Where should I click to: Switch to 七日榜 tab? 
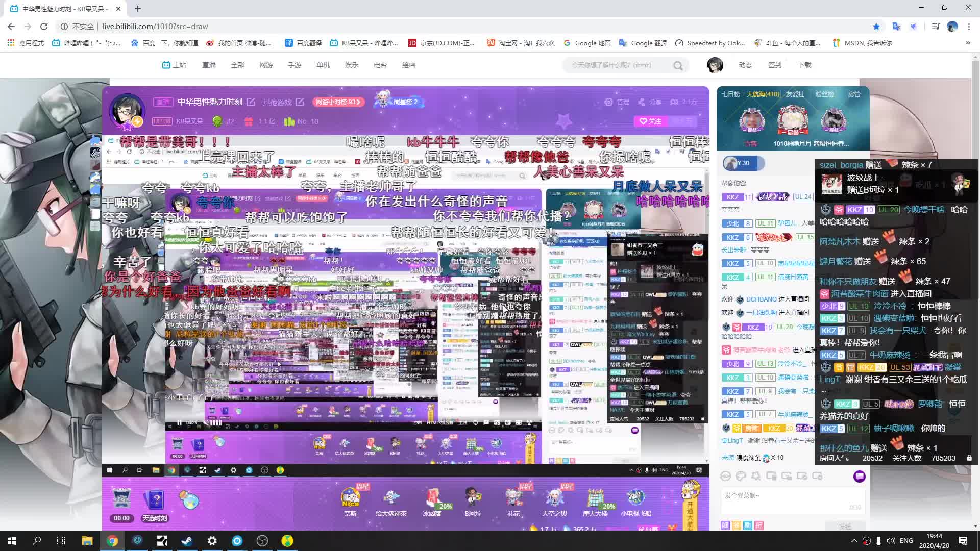click(730, 94)
